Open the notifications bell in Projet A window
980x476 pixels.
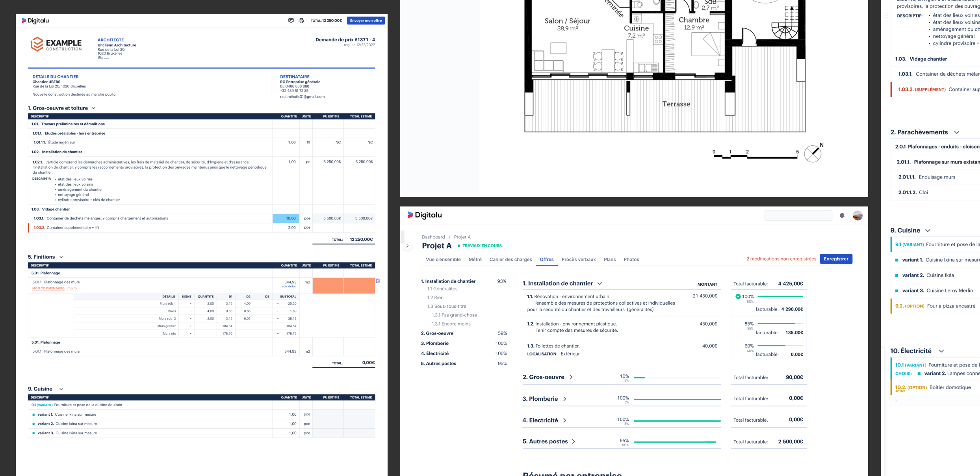(x=842, y=216)
